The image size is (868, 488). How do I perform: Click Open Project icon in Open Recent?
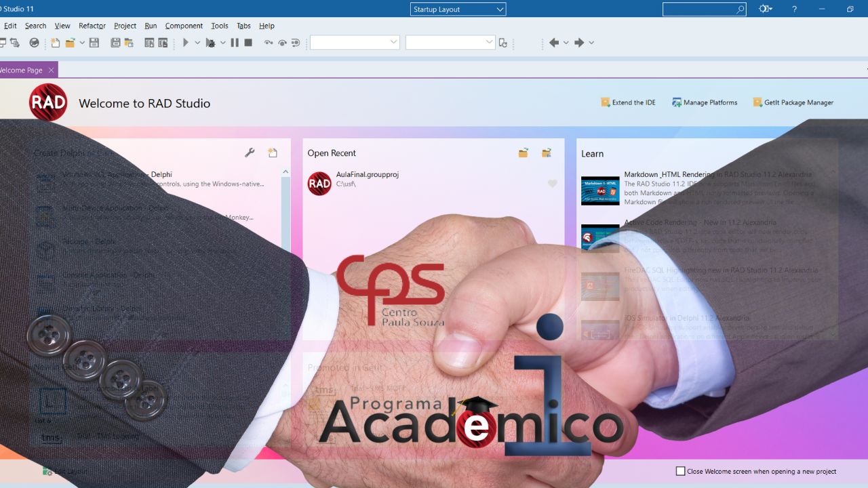[x=546, y=153]
